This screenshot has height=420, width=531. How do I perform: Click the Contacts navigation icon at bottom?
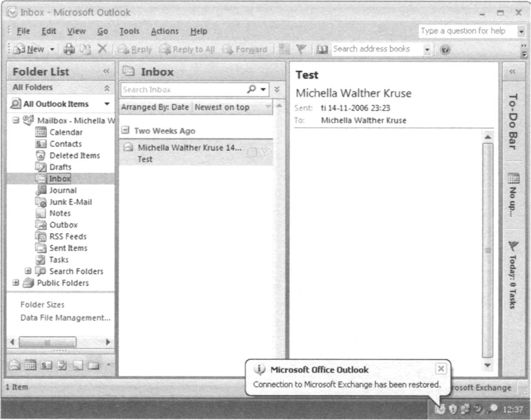46,365
